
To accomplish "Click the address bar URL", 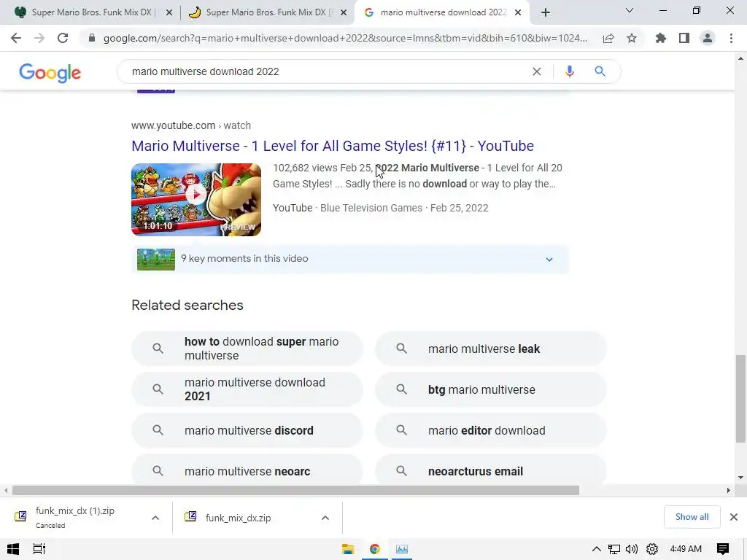I will point(345,38).
